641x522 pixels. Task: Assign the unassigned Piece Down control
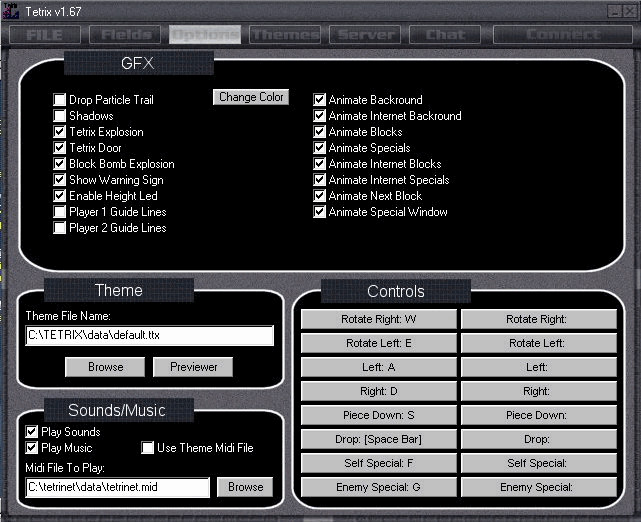coord(539,415)
